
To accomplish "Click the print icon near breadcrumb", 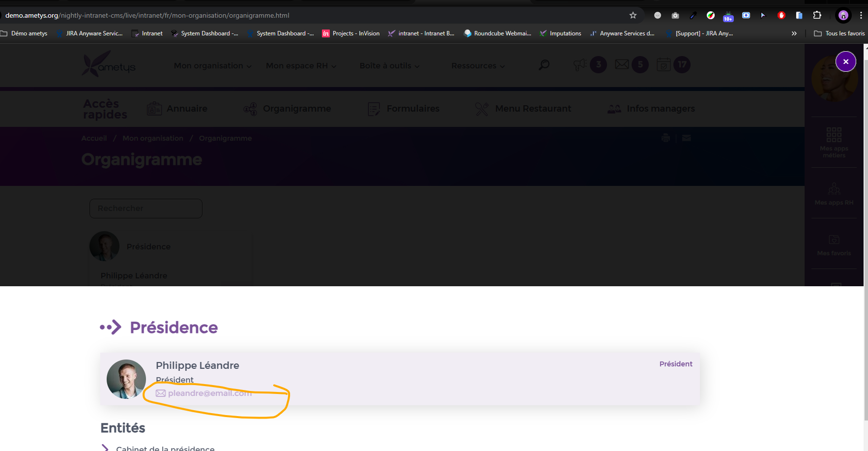I will click(665, 138).
